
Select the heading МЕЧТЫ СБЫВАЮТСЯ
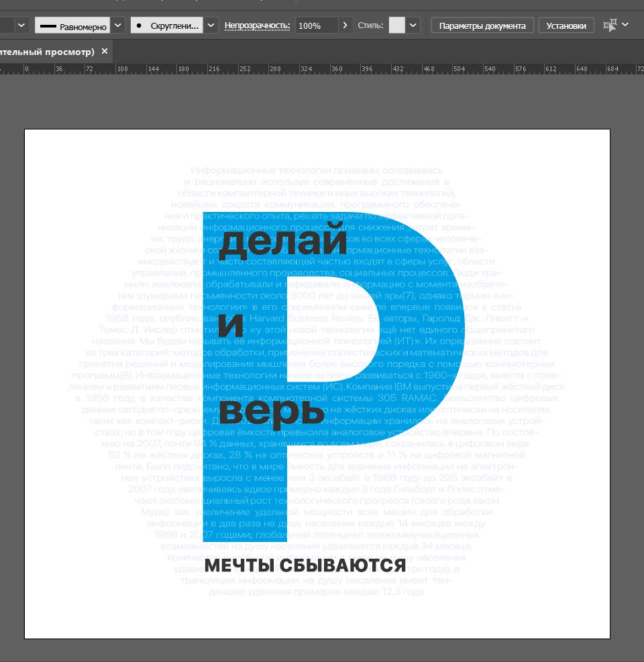[x=305, y=565]
